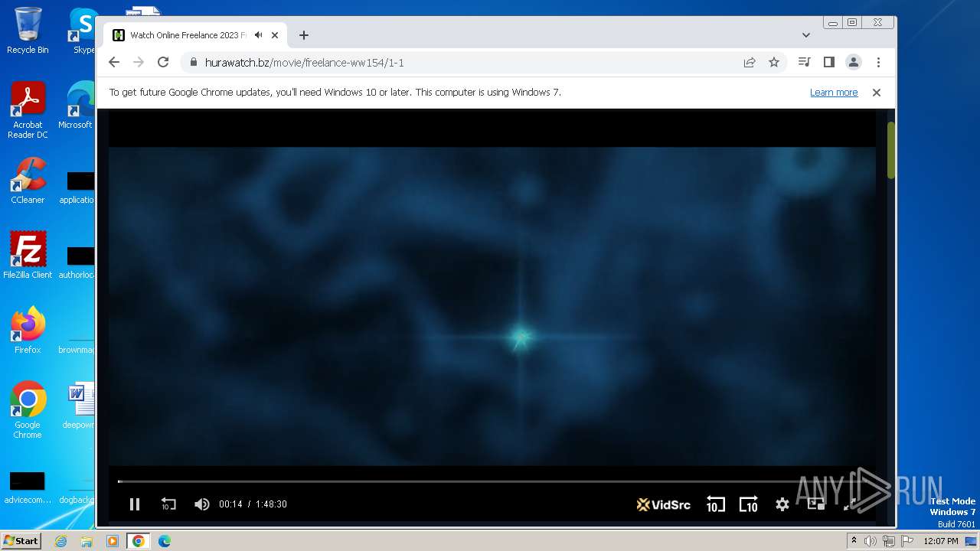
Task: Click the elapsed time 00:14 text
Action: [x=230, y=504]
